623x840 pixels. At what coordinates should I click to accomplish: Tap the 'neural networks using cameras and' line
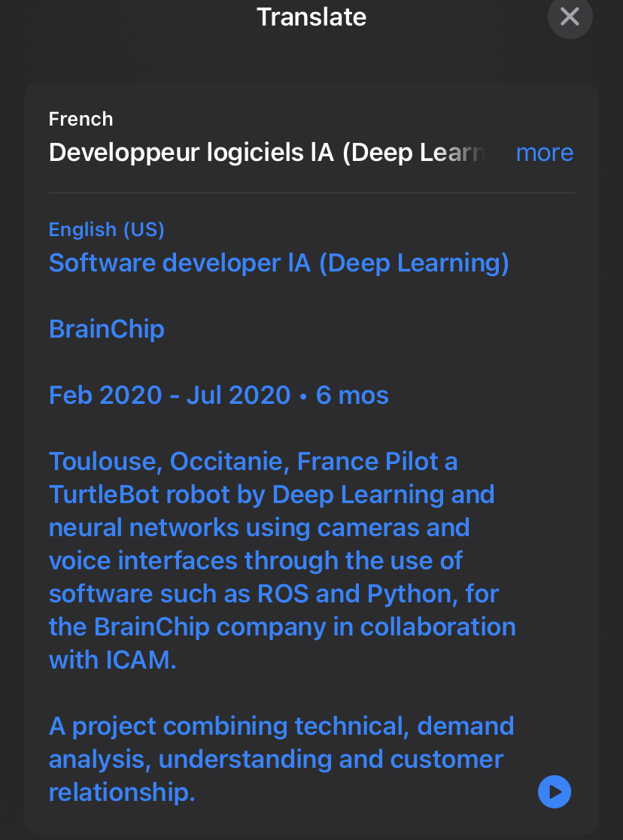259,527
